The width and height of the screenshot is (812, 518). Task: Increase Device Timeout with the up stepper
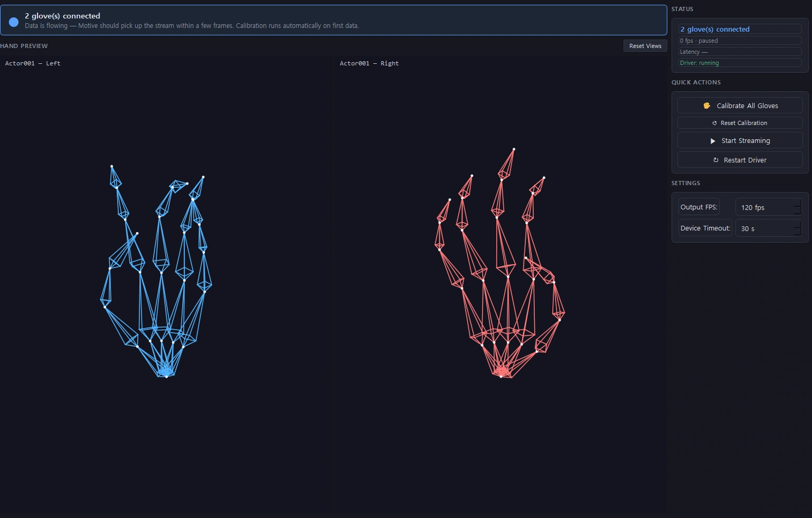coord(798,224)
